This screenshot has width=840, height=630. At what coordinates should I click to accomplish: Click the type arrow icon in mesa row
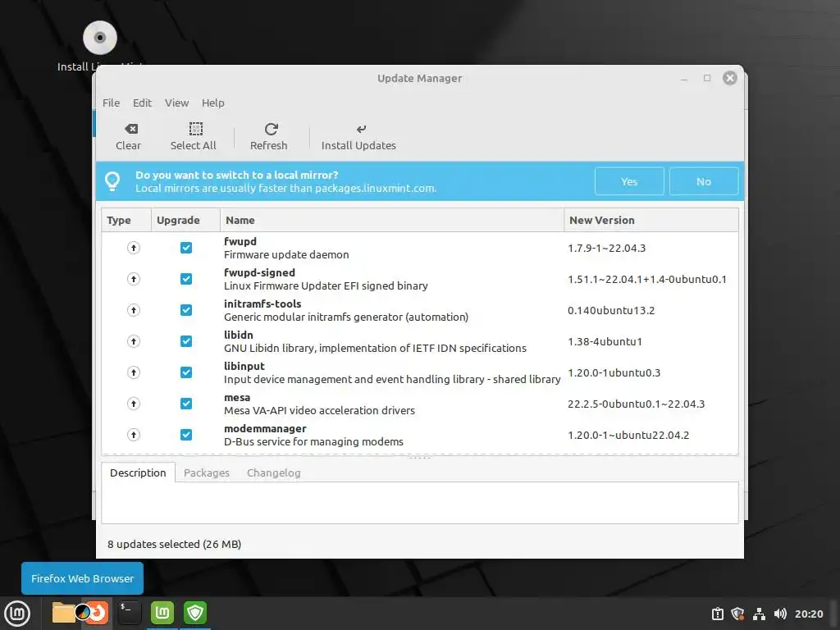134,403
